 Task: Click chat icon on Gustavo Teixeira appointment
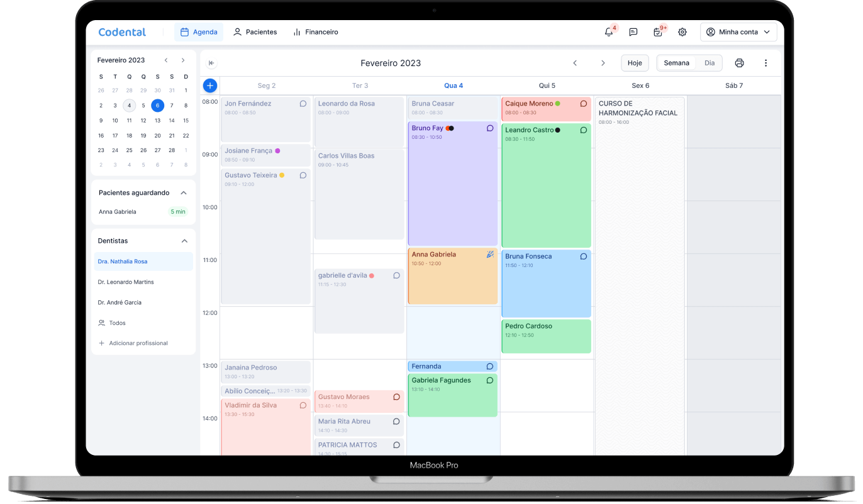[x=303, y=175]
